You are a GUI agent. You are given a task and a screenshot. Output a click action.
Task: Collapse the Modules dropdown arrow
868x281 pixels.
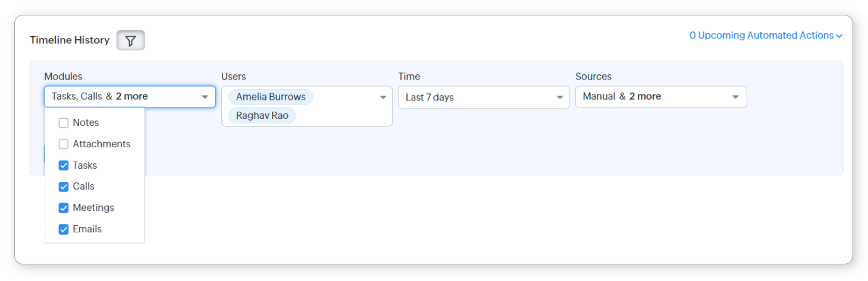205,97
